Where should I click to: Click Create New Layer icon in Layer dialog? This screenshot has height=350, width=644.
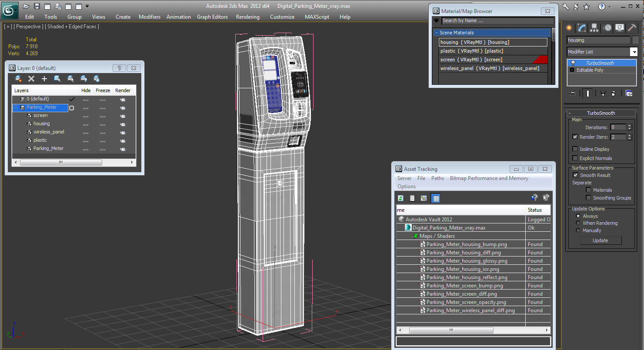(18, 79)
